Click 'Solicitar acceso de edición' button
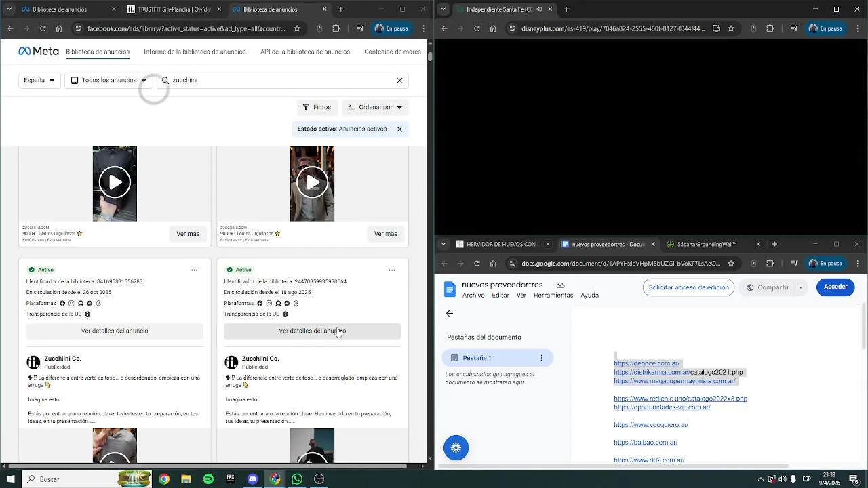868x488 pixels. pos(688,287)
